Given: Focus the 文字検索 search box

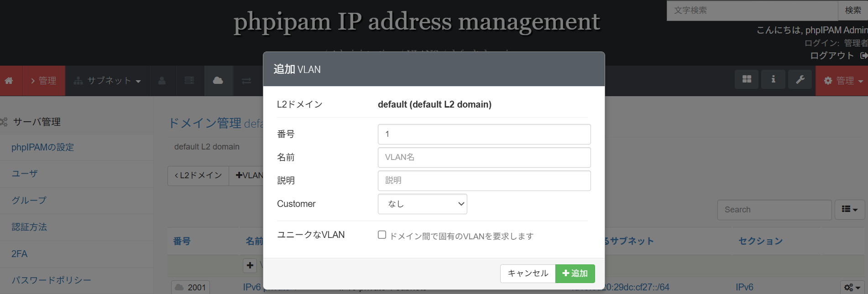Looking at the screenshot, I should pos(753,10).
